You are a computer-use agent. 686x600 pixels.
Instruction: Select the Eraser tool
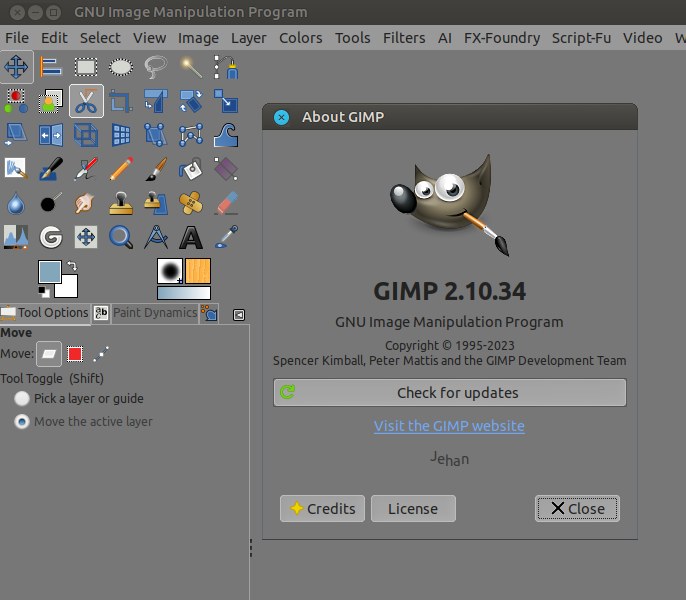(x=226, y=203)
